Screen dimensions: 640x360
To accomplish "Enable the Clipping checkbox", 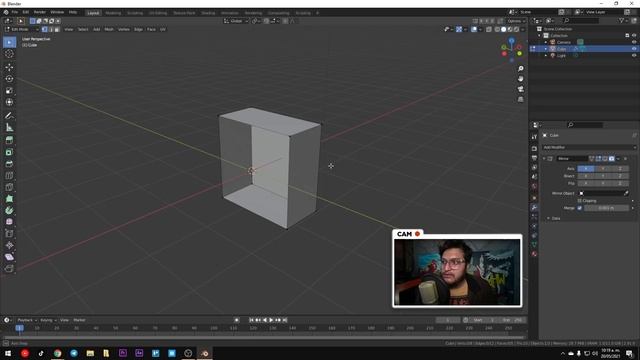I will [580, 201].
